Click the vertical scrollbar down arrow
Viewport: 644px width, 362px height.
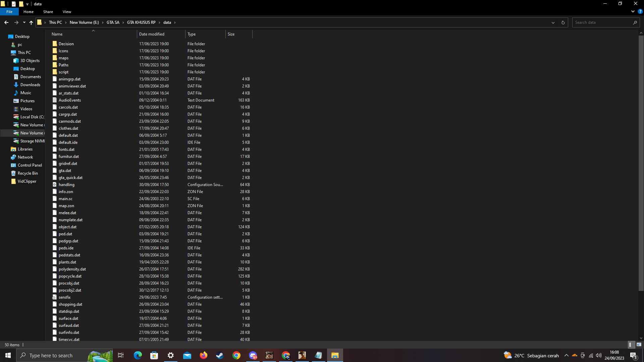641,338
